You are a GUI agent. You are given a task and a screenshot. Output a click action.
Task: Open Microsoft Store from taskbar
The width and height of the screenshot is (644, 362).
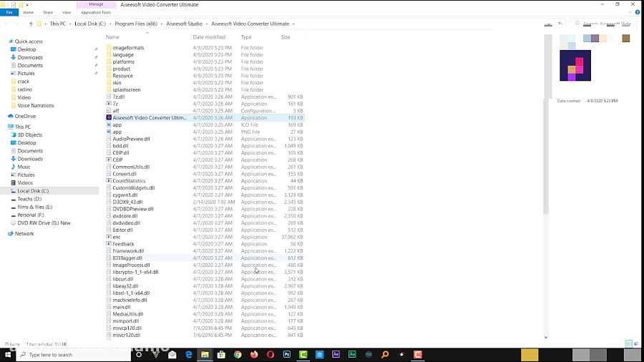[221, 355]
